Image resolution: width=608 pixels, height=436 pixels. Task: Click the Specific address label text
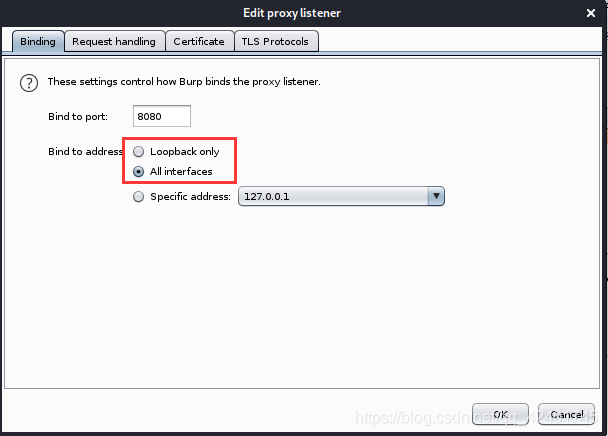click(190, 197)
